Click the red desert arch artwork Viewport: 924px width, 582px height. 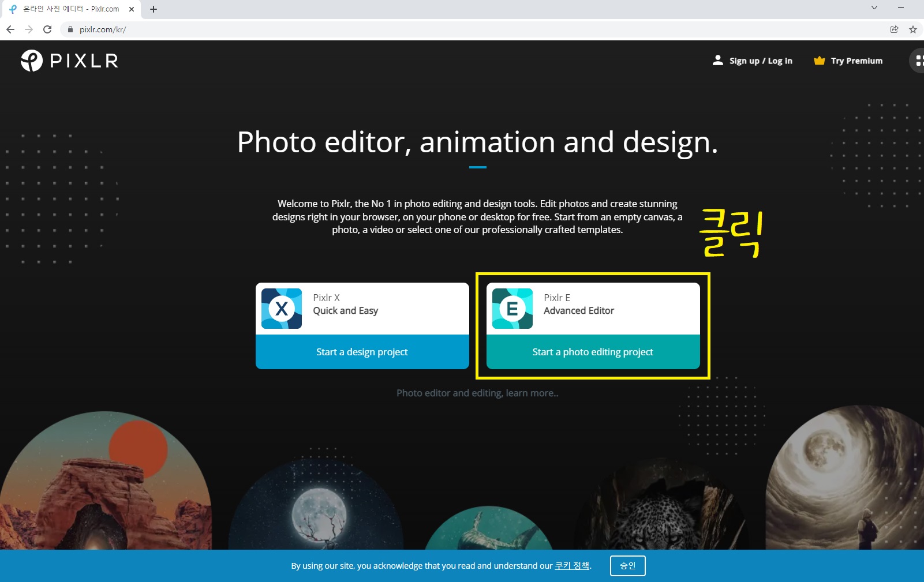pos(106,480)
